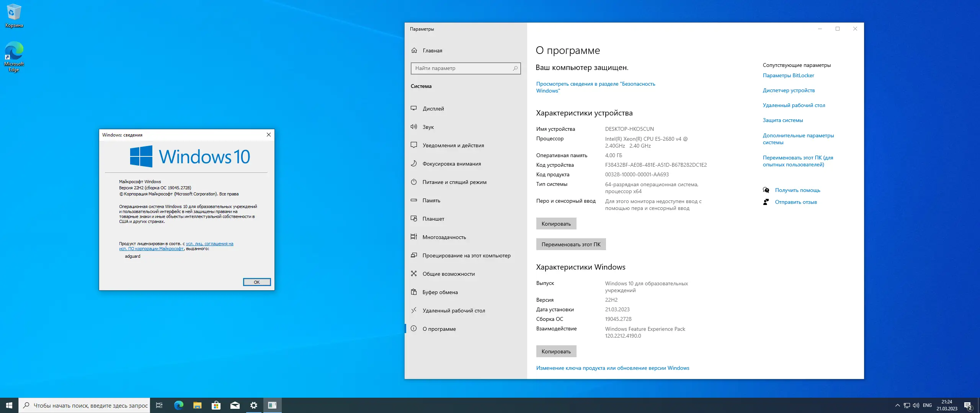Select О программе in the navigation menu

click(439, 329)
